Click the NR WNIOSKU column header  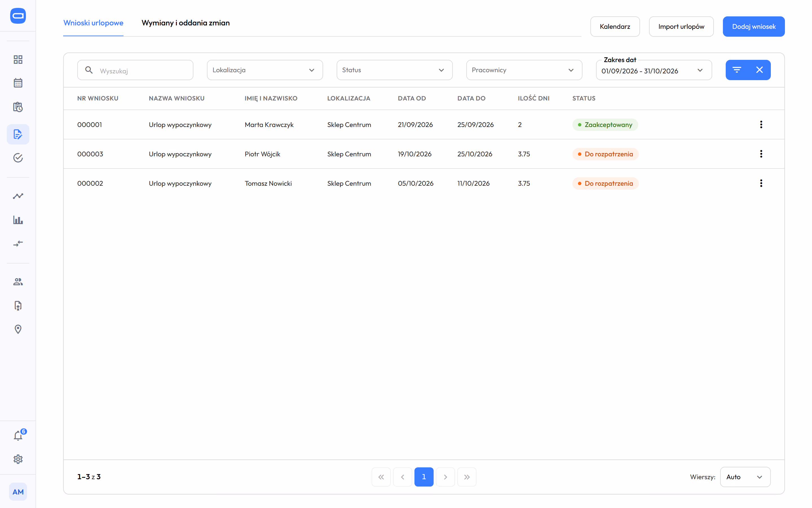(98, 98)
